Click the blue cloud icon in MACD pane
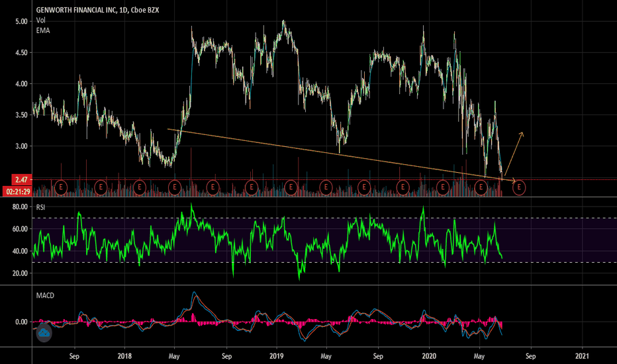Viewport: 617px width, 364px height. pyautogui.click(x=44, y=333)
